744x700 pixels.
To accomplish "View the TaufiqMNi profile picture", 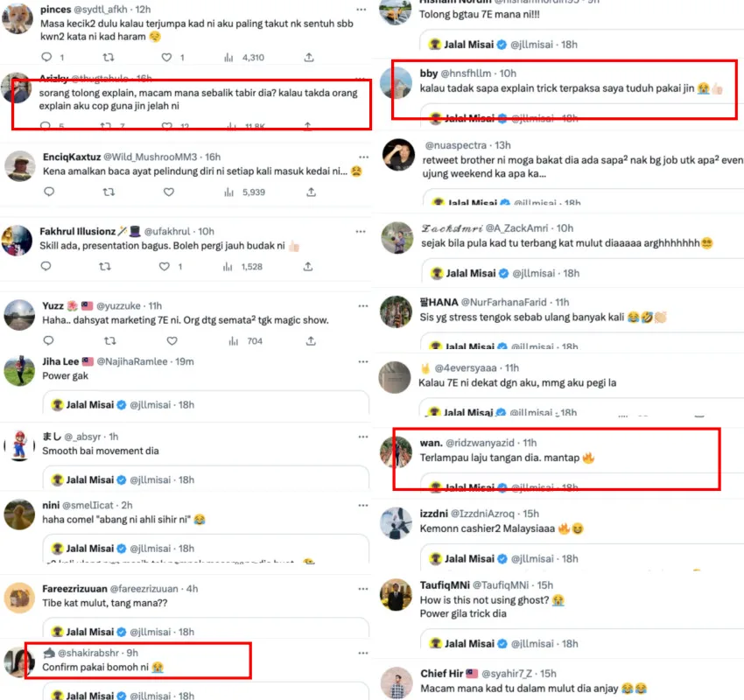I will pyautogui.click(x=396, y=594).
